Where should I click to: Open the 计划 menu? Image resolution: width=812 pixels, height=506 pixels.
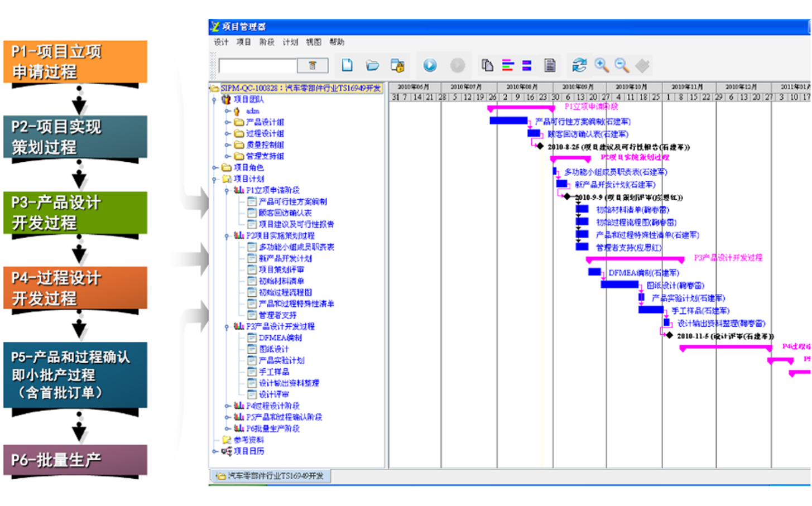coord(290,42)
